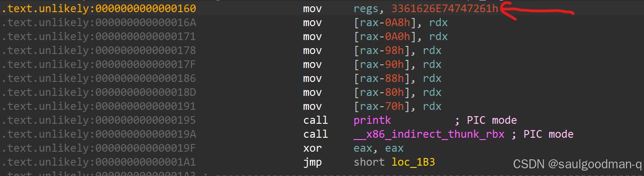Viewport: 644px width, 176px height.
Task: Click the call mnemonic on the printk line
Action: (x=316, y=120)
